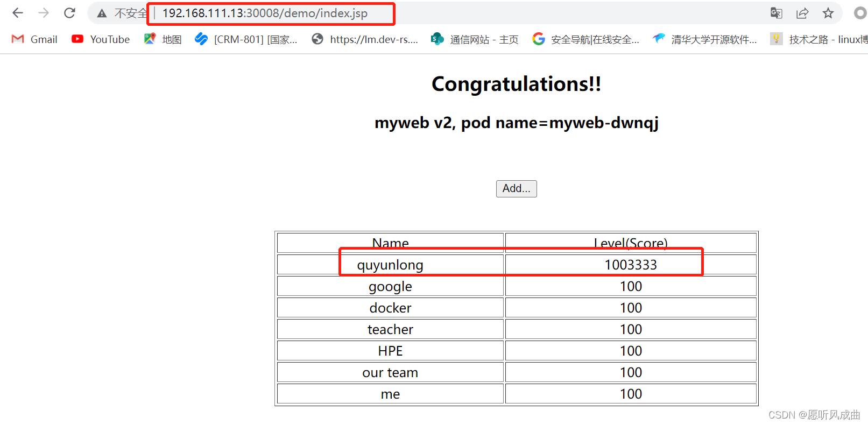The image size is (868, 425).
Task: Click the score 100 in teacher row
Action: pos(631,329)
